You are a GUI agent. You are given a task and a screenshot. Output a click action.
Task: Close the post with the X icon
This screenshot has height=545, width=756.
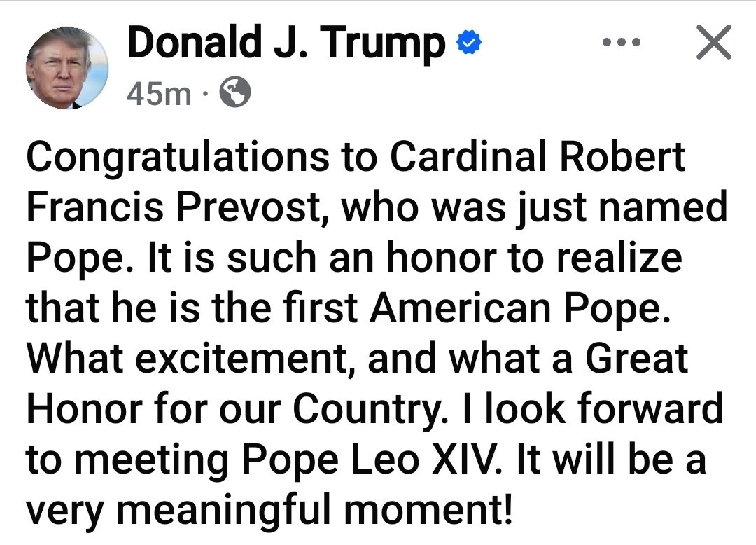pos(713,42)
